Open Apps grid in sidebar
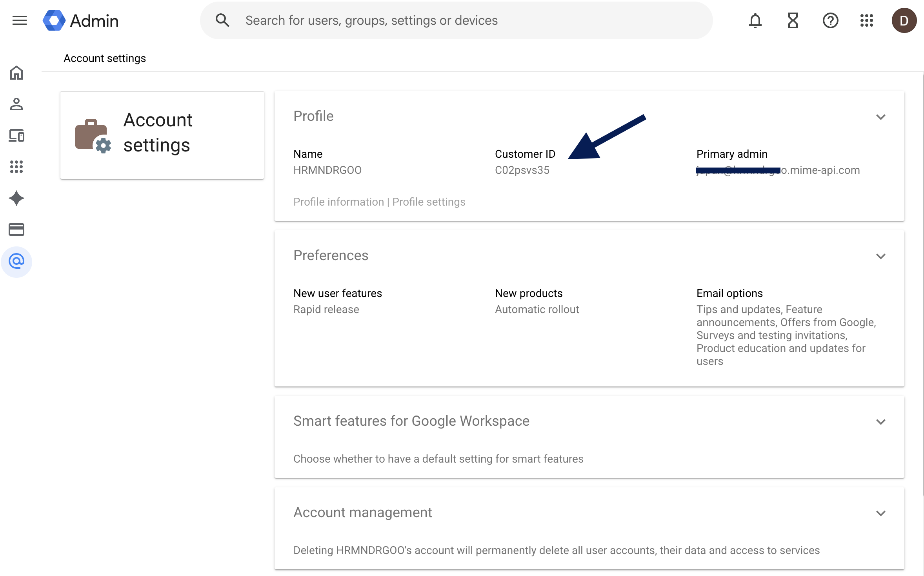This screenshot has height=576, width=924. [x=16, y=167]
